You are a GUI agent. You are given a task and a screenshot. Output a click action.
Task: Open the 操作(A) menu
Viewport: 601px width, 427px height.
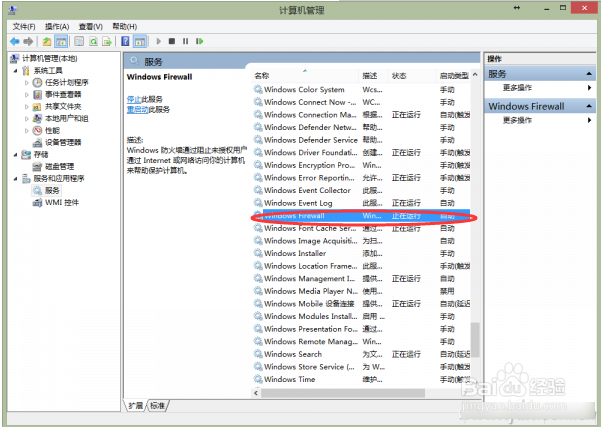click(57, 26)
